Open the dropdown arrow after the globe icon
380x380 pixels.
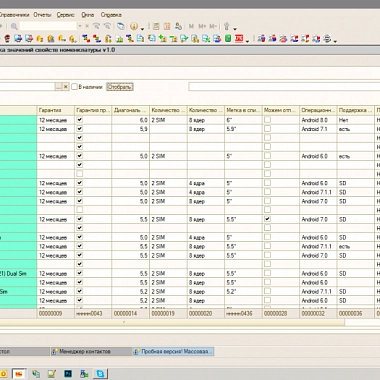[335, 41]
